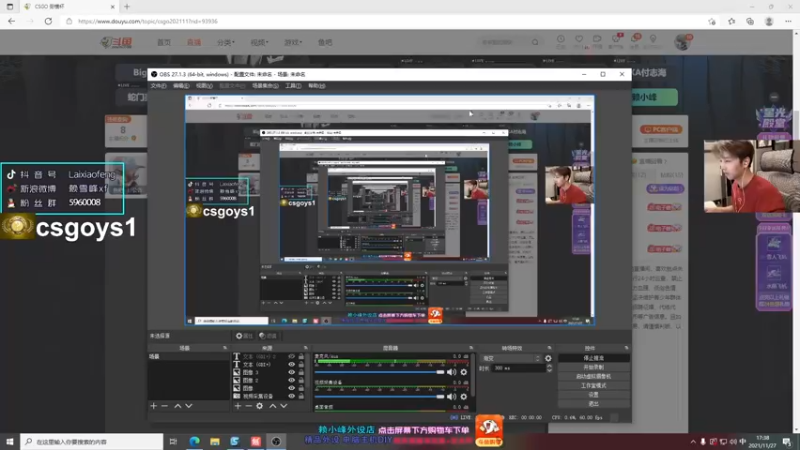Remove the selected scene with the minus icon
Screen dimensions: 800x450
point(164,406)
